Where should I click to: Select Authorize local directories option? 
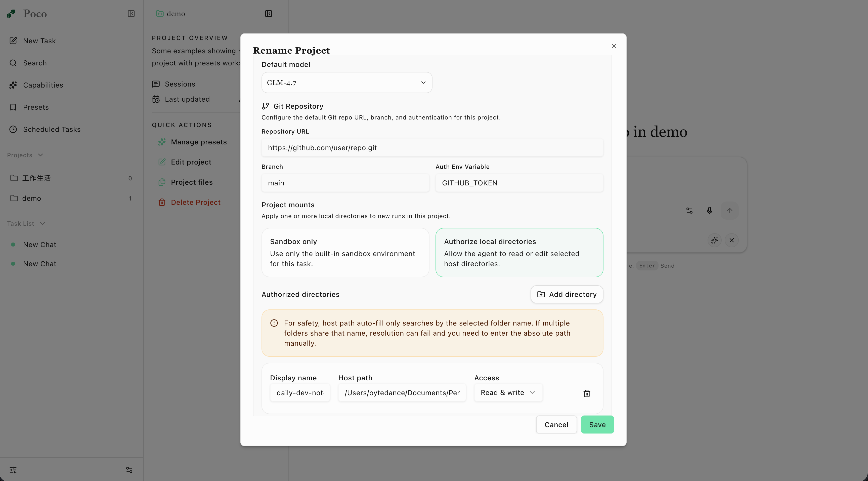point(519,253)
